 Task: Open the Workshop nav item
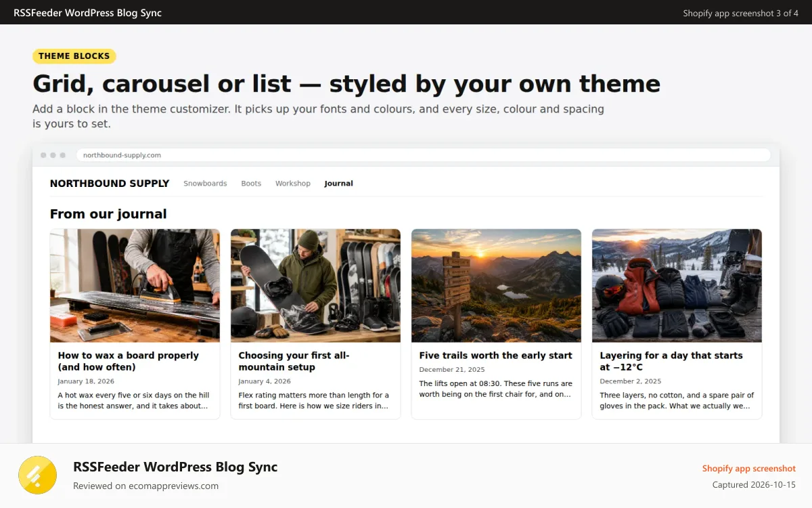[x=293, y=184]
